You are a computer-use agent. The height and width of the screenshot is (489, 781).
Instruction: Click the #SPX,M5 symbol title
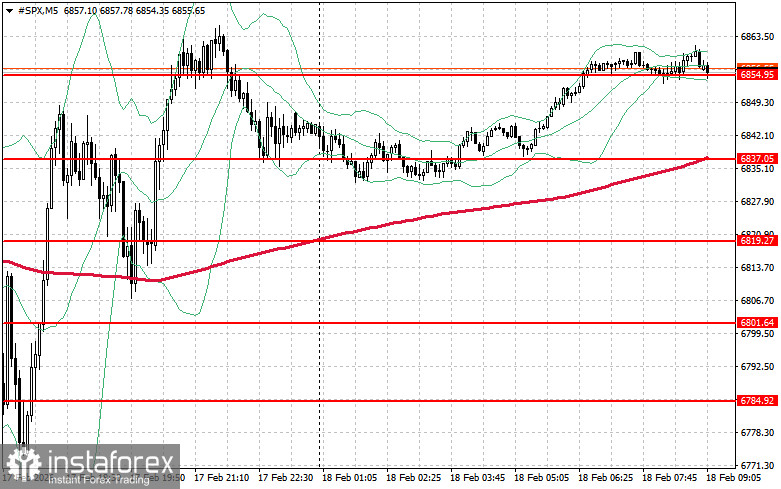point(38,10)
